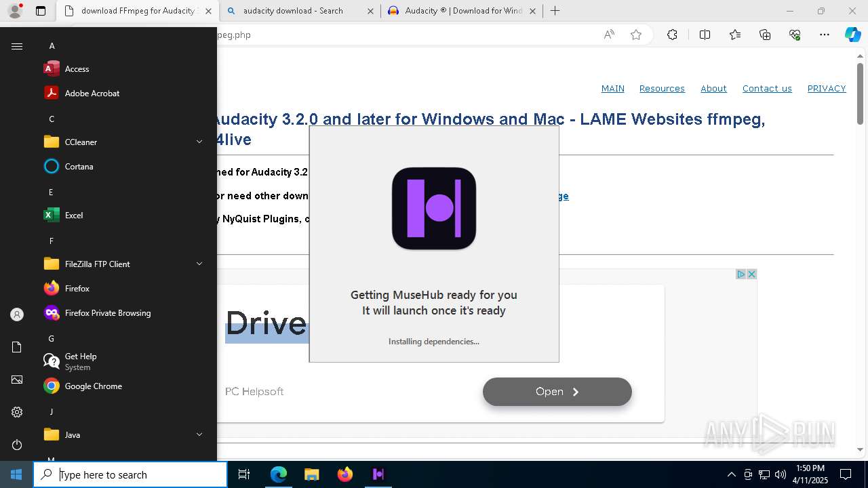The height and width of the screenshot is (488, 868).
Task: Open Firefox from the taskbar
Action: (344, 474)
